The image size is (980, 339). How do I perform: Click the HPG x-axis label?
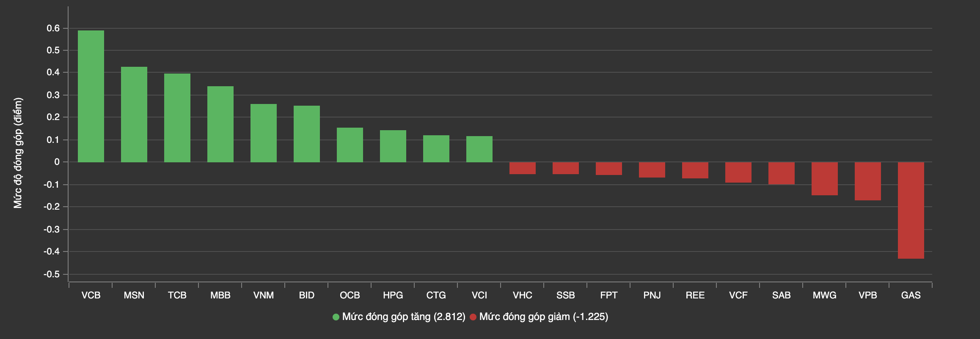[x=393, y=295]
